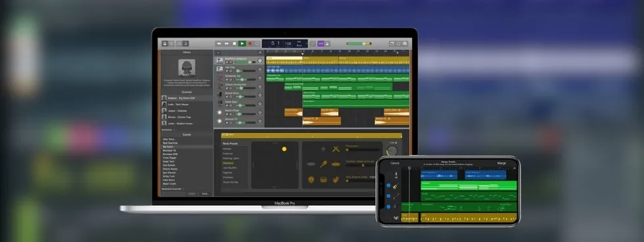644x242 pixels.
Task: Open the Note Pad button
Action: pyautogui.click(x=392, y=43)
